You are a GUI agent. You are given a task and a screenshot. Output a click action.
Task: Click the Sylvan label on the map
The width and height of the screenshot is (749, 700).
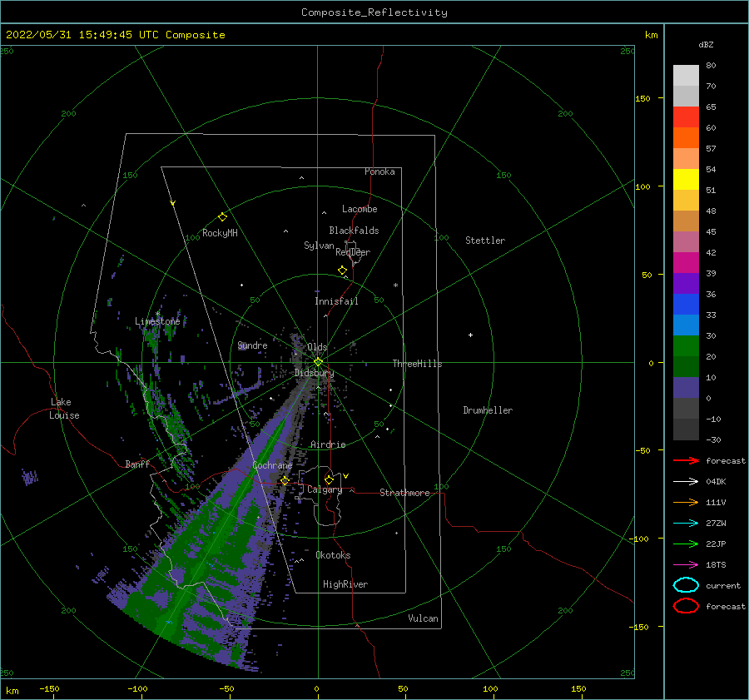[x=319, y=246]
